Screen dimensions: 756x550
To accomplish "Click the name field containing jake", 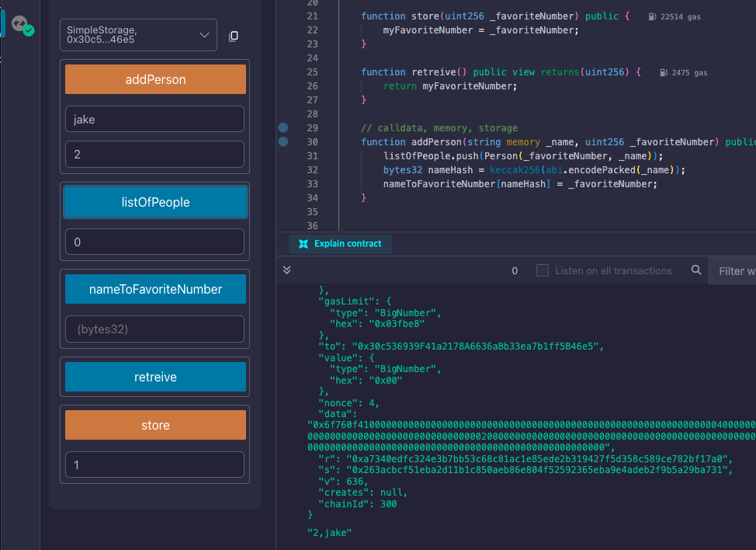I will pyautogui.click(x=154, y=119).
